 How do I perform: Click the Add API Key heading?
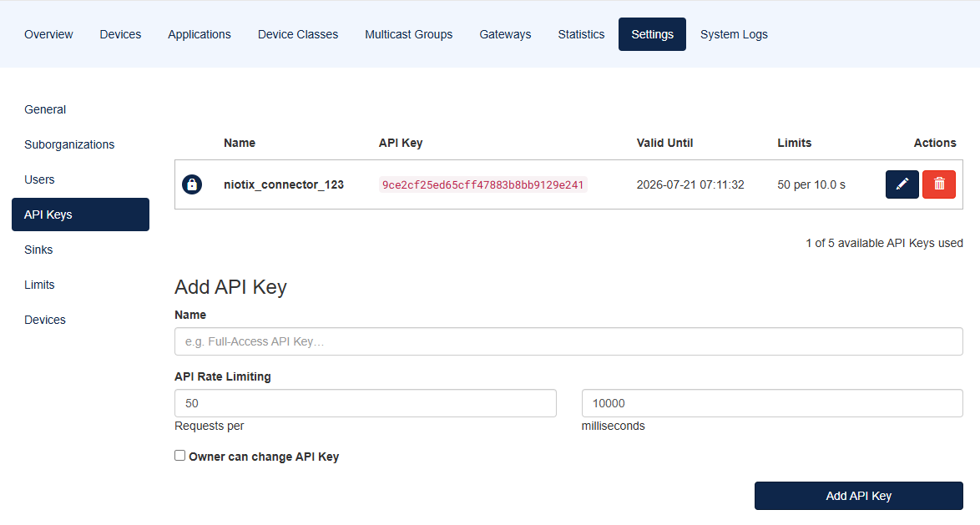point(230,287)
